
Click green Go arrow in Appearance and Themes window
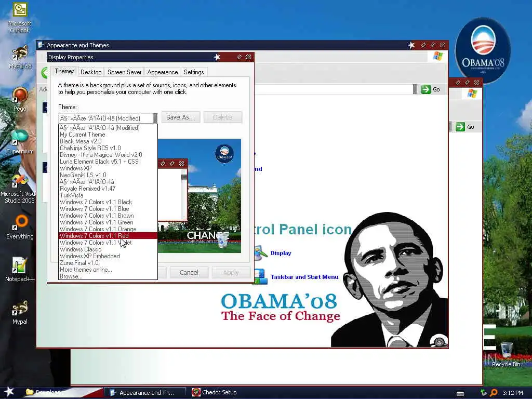[x=426, y=89]
